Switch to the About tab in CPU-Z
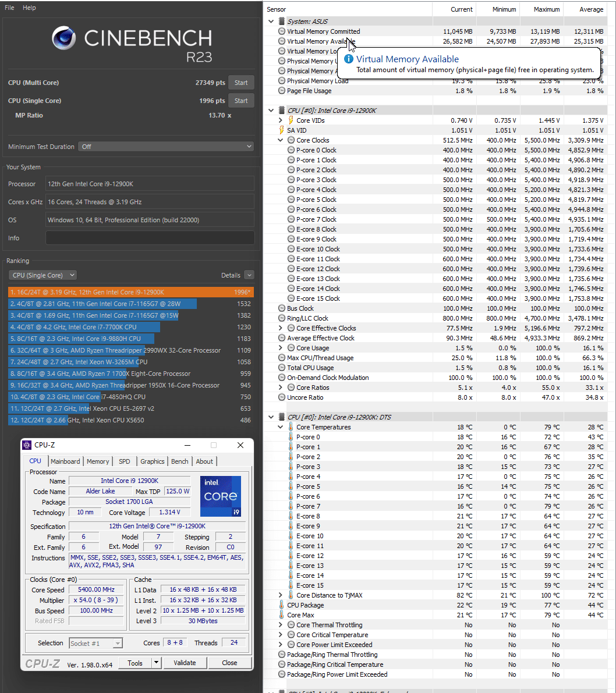The image size is (616, 693). [204, 461]
